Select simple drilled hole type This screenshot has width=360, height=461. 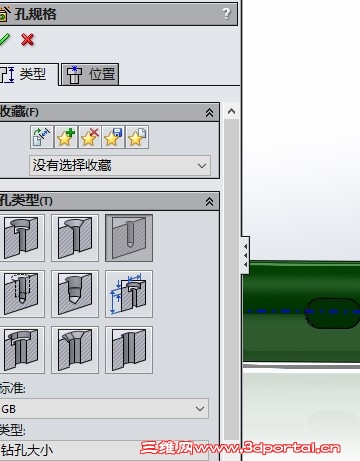tap(129, 238)
